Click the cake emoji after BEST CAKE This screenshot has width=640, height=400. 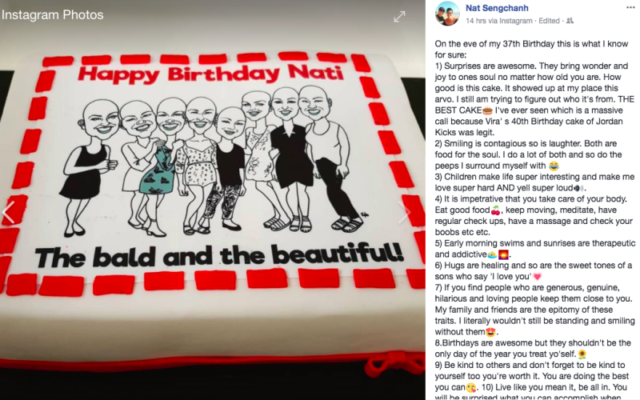click(x=487, y=110)
